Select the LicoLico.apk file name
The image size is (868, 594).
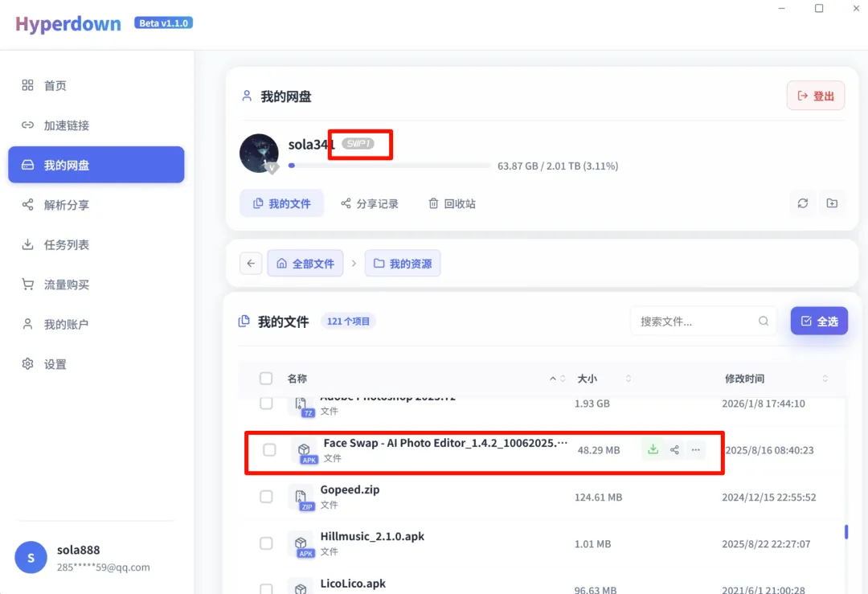click(x=353, y=584)
